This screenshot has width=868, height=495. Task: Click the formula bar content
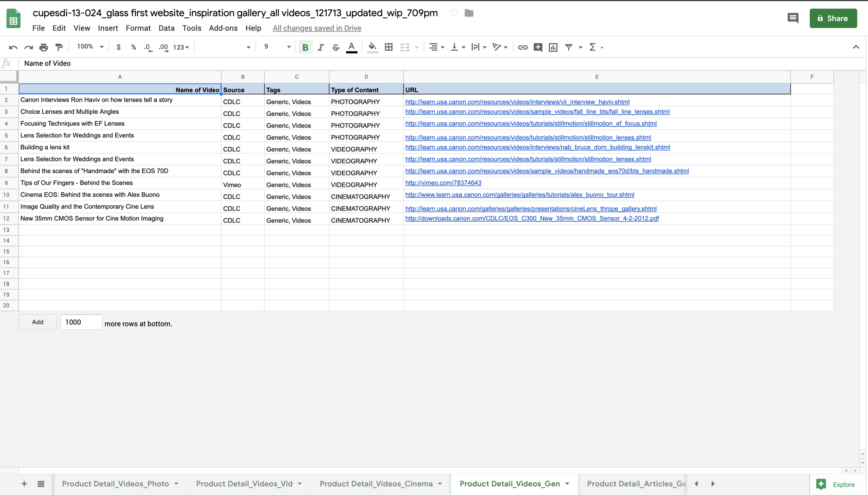48,63
